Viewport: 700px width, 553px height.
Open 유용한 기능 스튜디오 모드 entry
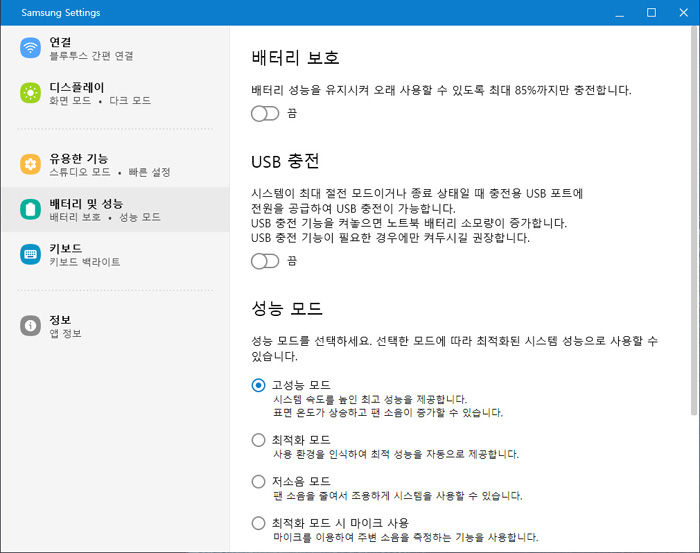coord(115,165)
